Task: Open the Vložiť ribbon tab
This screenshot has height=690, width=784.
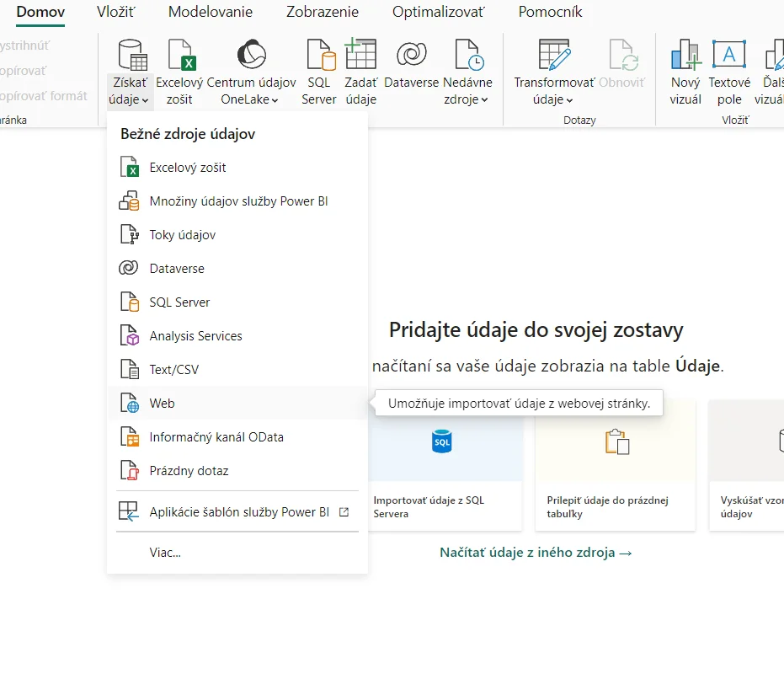Action: (x=116, y=12)
